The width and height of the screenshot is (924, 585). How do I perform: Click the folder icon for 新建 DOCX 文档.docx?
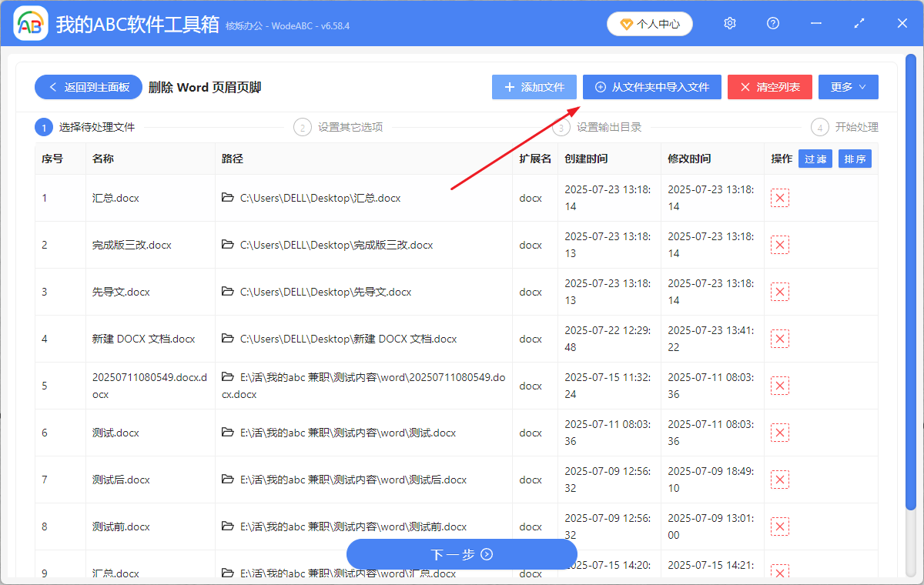click(226, 339)
